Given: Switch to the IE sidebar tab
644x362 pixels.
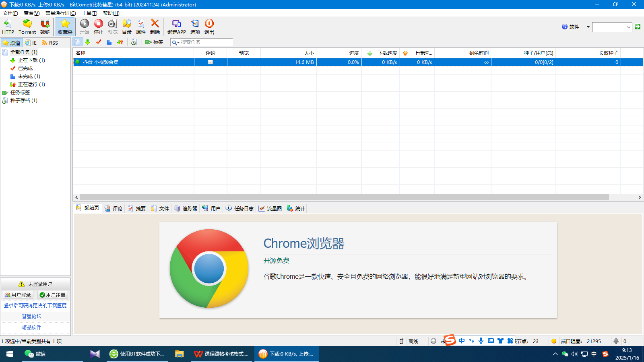Looking at the screenshot, I should click(x=31, y=43).
